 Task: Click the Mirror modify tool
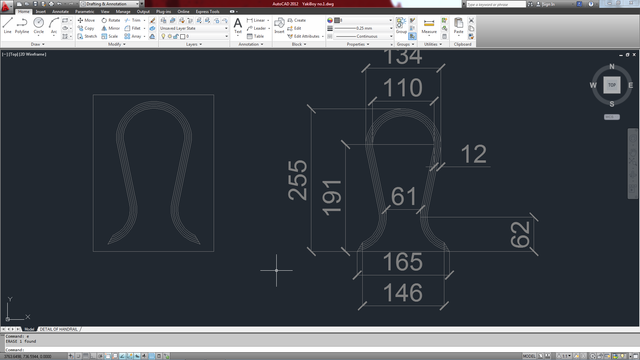tap(110, 28)
